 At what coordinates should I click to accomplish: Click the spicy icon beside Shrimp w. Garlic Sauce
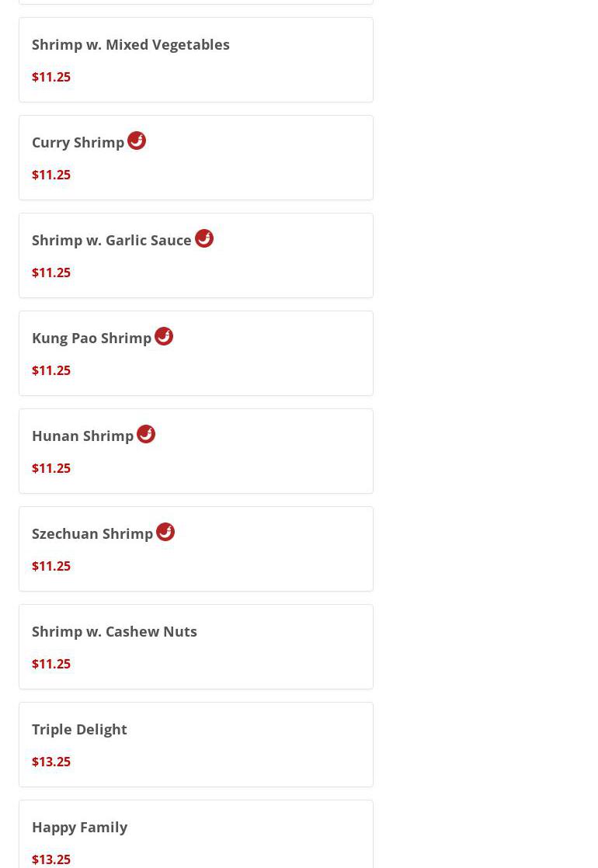coord(204,238)
